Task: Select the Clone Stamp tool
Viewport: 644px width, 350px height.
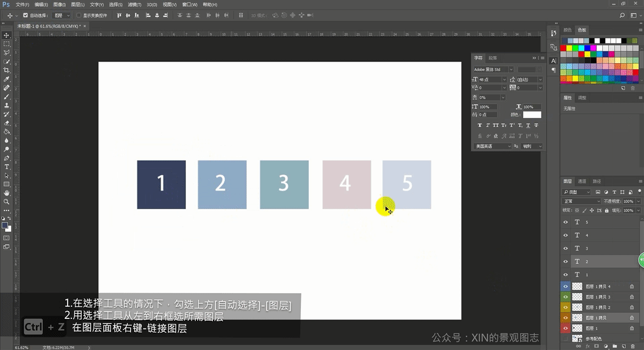Action: pos(7,105)
